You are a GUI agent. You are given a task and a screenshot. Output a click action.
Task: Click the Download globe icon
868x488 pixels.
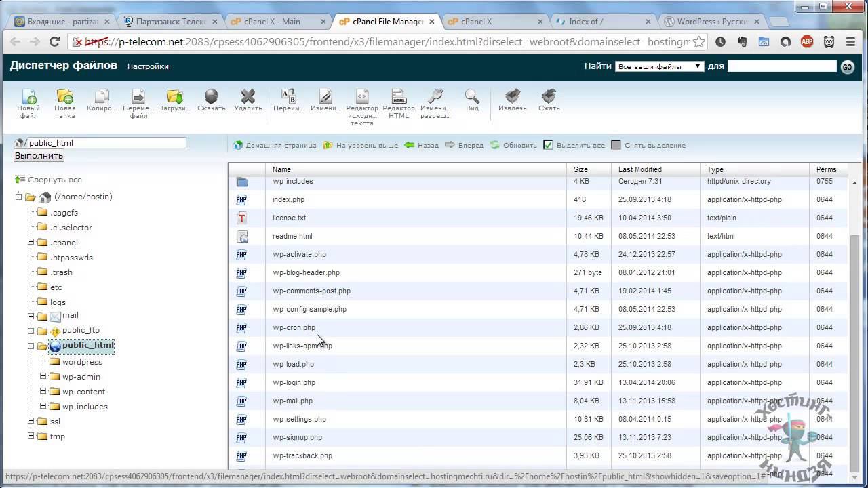(x=212, y=97)
